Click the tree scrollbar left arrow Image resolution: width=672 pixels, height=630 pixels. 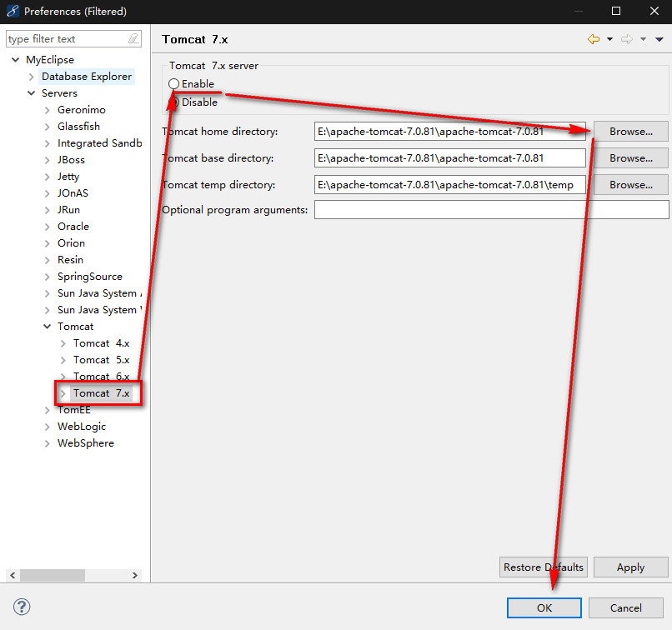[x=13, y=575]
